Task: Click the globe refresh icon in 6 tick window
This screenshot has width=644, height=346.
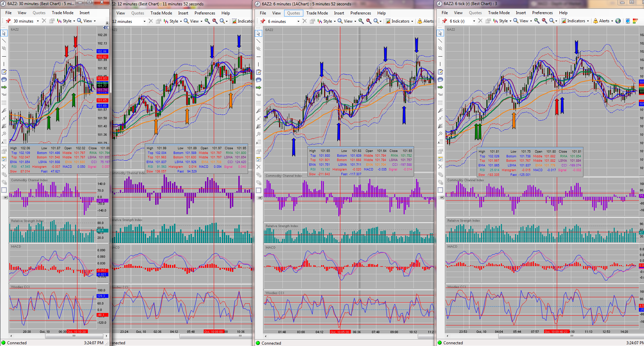Action: tap(618, 21)
